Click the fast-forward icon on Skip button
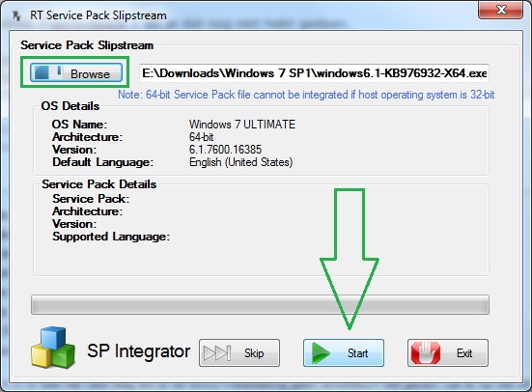Viewport: 532px width, 392px height. pyautogui.click(x=217, y=353)
